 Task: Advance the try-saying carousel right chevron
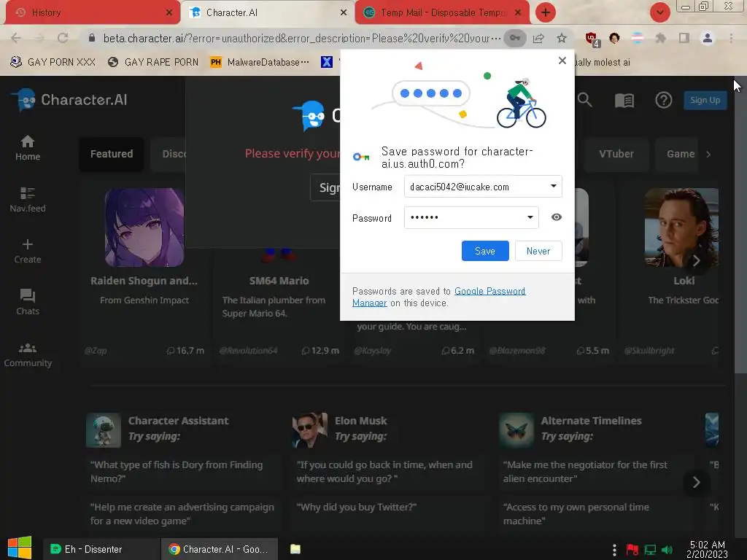point(696,483)
